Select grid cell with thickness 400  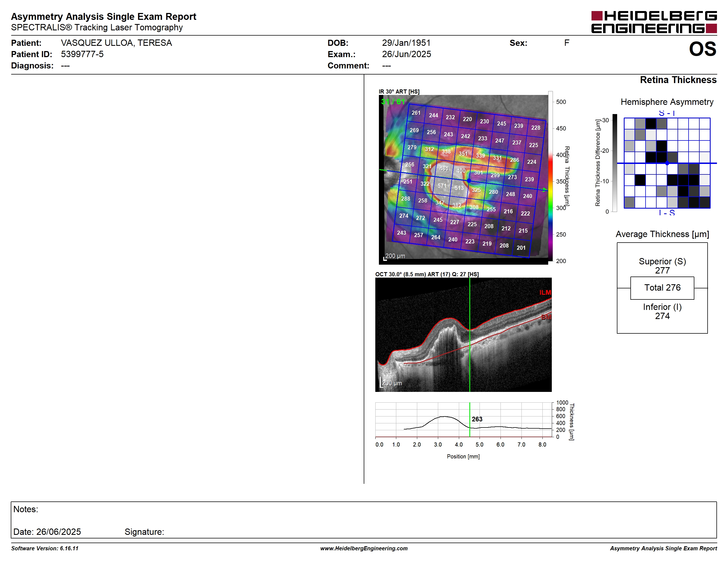[461, 171]
